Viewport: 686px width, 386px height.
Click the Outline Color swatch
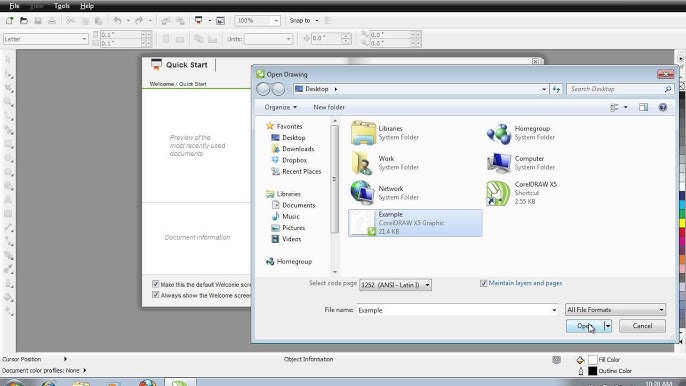(x=592, y=371)
